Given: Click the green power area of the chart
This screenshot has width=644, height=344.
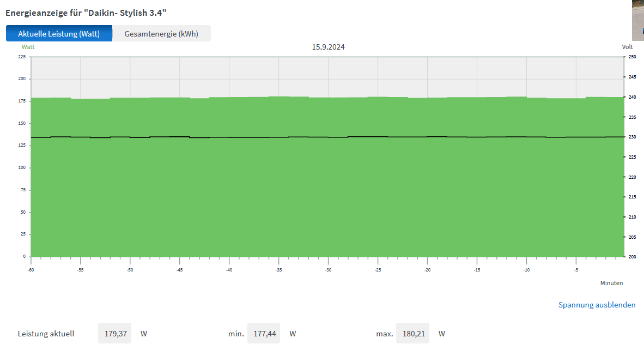Looking at the screenshot, I should pos(327,196).
